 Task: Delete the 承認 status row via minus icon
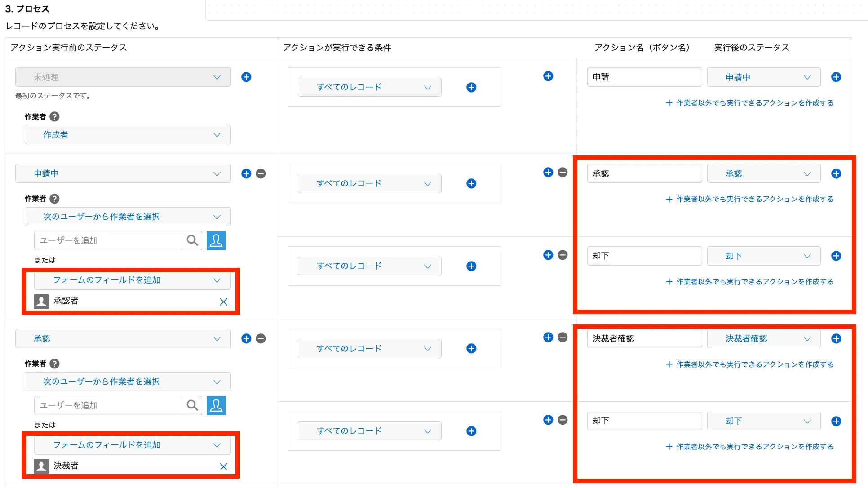tap(261, 338)
